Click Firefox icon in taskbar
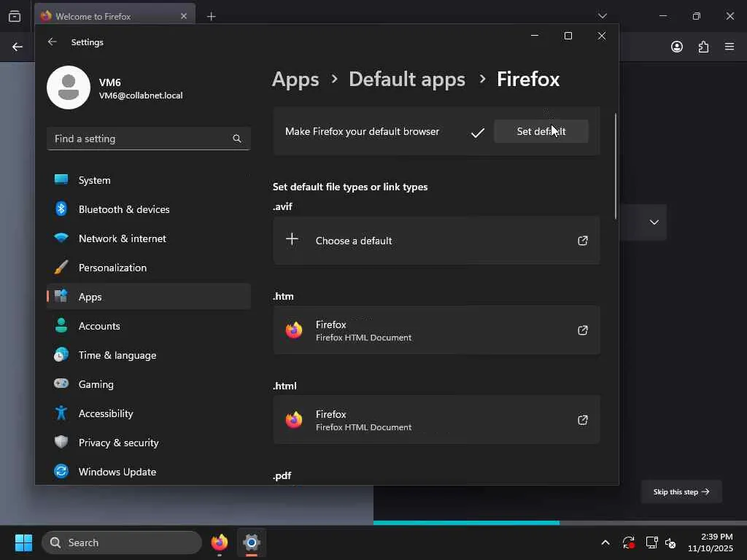747x560 pixels. tap(219, 542)
